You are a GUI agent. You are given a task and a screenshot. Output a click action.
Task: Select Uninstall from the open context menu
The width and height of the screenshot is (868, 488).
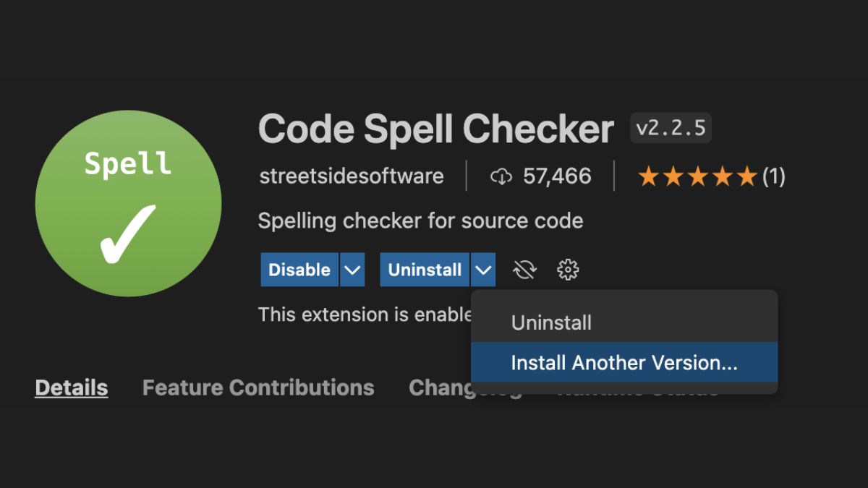(x=550, y=322)
